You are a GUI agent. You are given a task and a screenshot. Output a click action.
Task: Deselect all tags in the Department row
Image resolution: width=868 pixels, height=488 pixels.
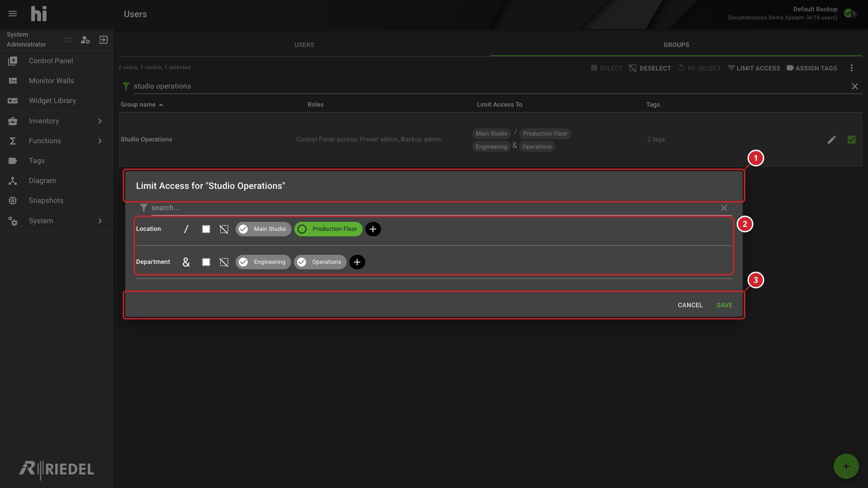point(224,262)
